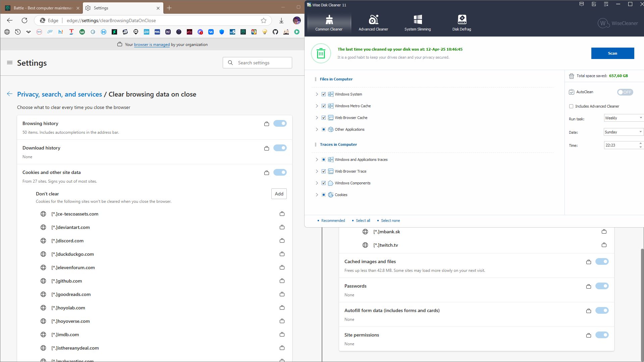Screen dimensions: 644x362
Task: Open the lightbulb bookmark icon
Action: tap(265, 32)
